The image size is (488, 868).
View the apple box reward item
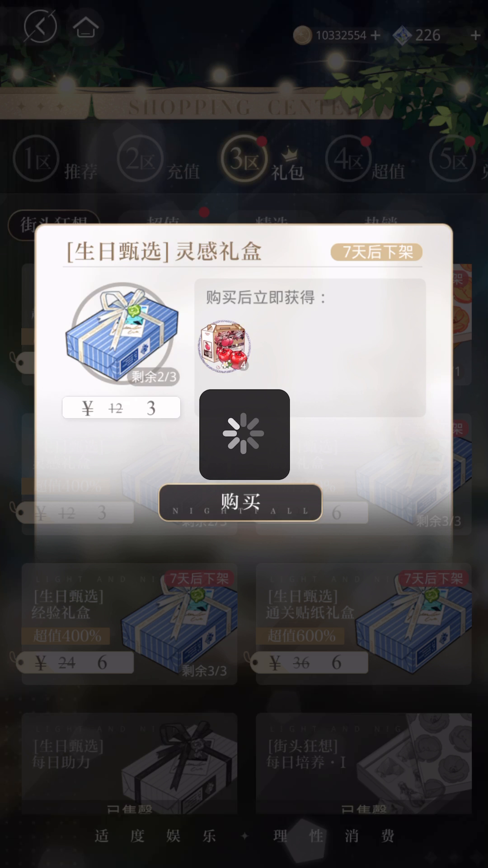click(223, 346)
